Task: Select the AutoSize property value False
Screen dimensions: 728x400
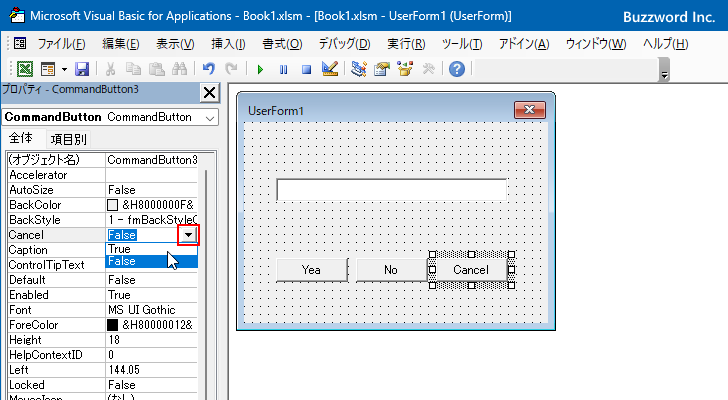Action: coord(152,190)
